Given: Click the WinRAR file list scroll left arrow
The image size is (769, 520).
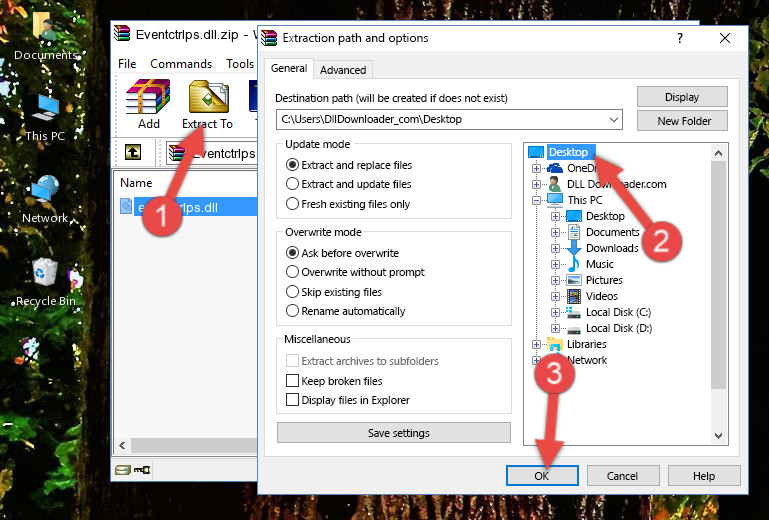Looking at the screenshot, I should [123, 445].
